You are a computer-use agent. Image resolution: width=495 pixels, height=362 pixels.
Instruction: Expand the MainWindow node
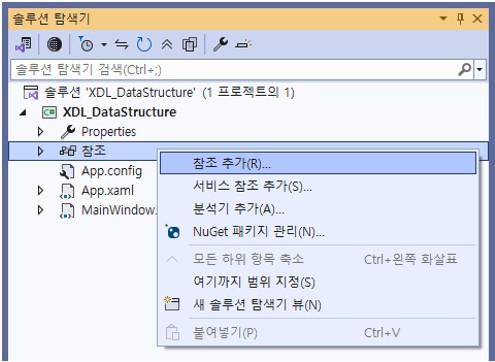(40, 210)
